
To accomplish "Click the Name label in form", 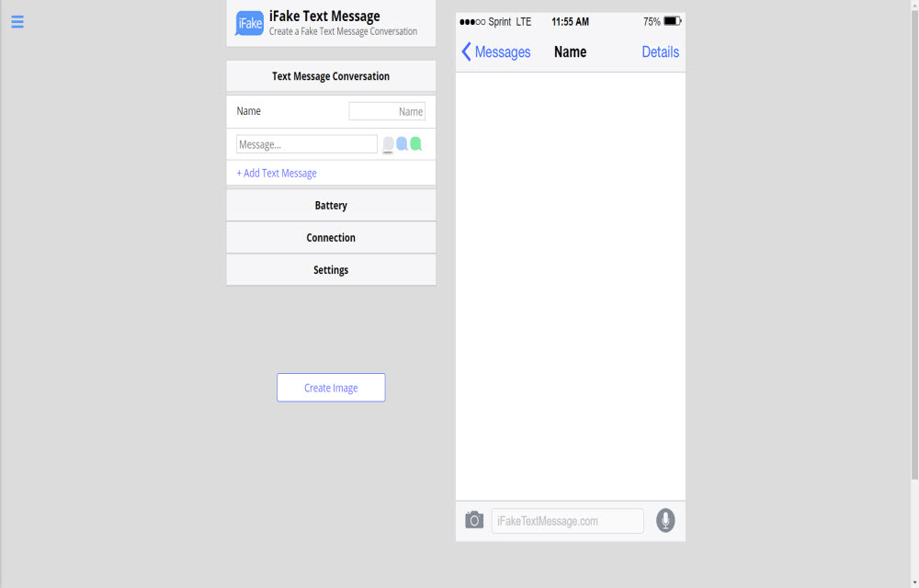I will click(248, 110).
